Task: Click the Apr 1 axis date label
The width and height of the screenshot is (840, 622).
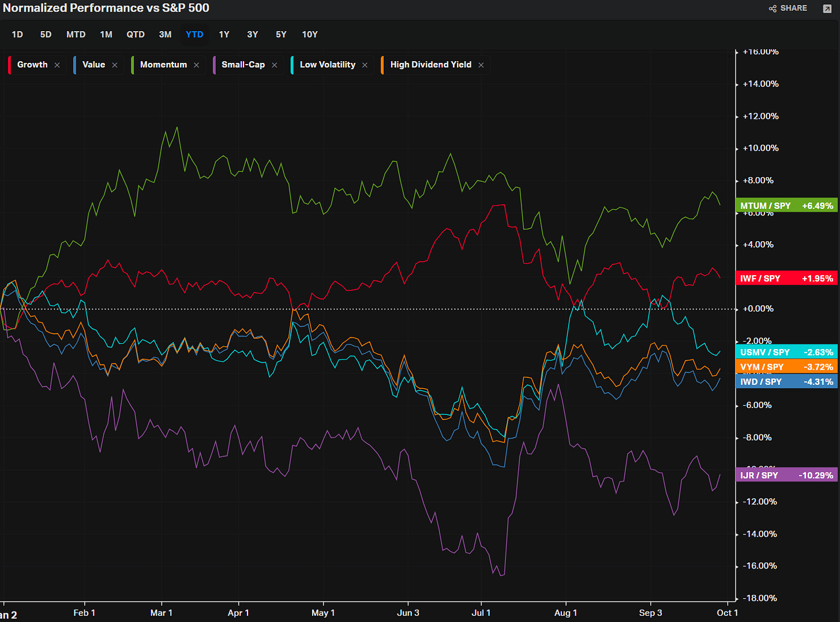Action: click(x=238, y=613)
